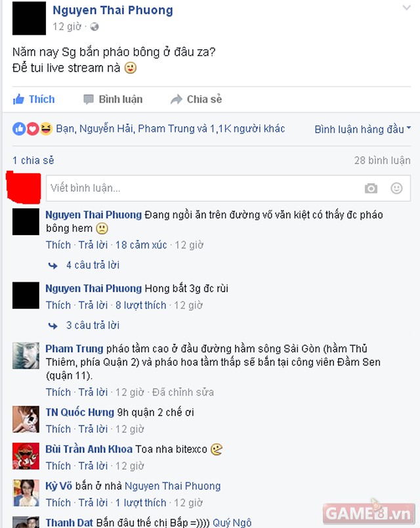
Task: Open the emoji picker smiley icon
Action: pos(396,188)
